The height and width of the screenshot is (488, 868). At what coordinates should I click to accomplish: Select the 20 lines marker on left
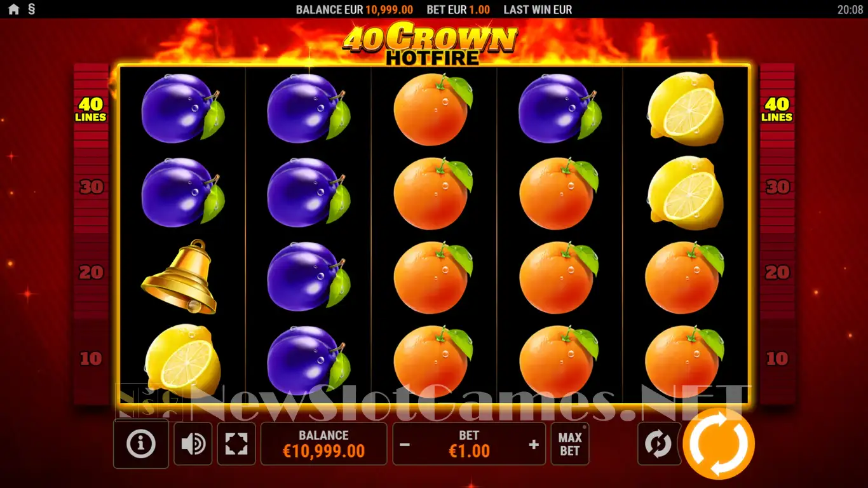(92, 273)
